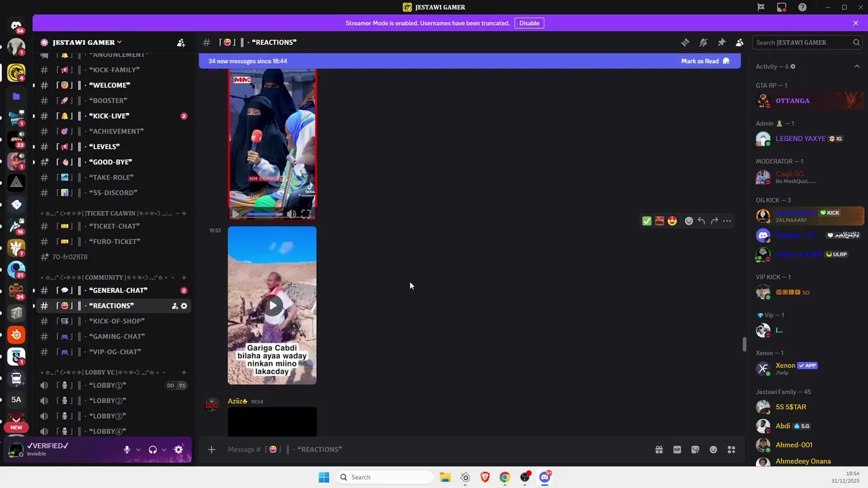This screenshot has width=868, height=488.
Task: Switch to the WELCOME channel
Action: point(113,85)
